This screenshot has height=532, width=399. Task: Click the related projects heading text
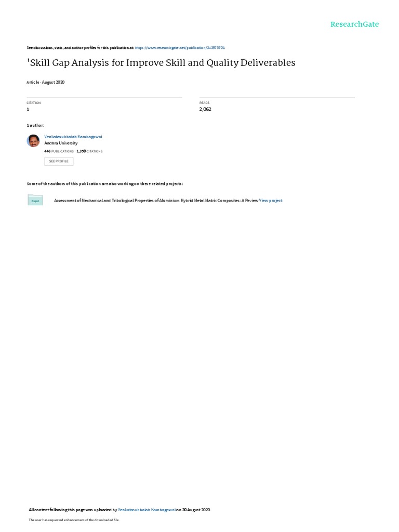[105, 183]
